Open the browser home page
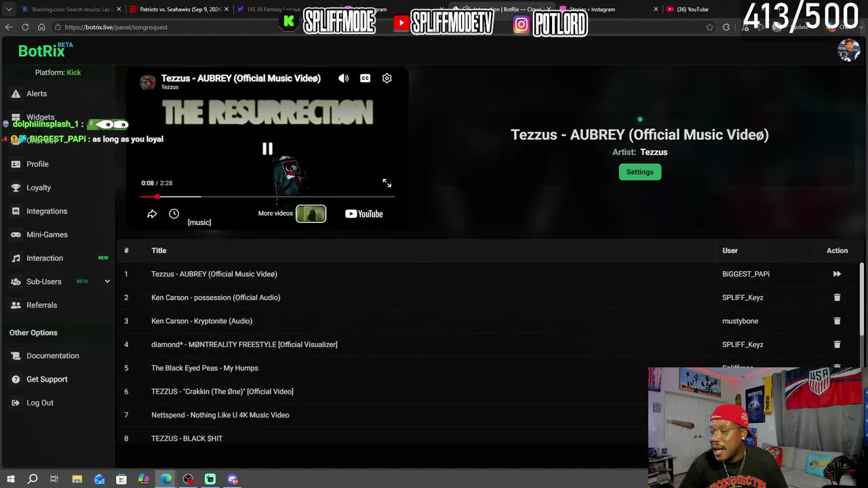Screen dimensions: 868x488 click(41, 27)
